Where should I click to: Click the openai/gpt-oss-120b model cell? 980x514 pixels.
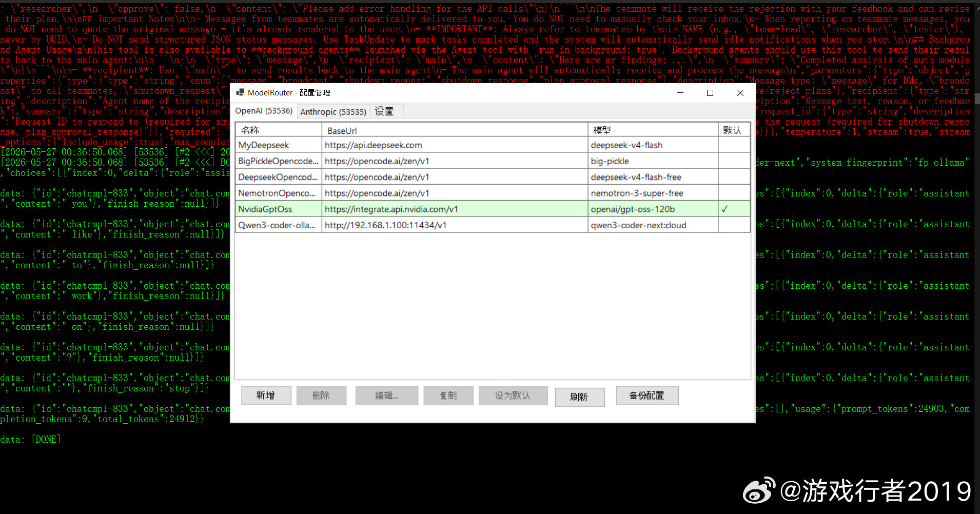(653, 209)
